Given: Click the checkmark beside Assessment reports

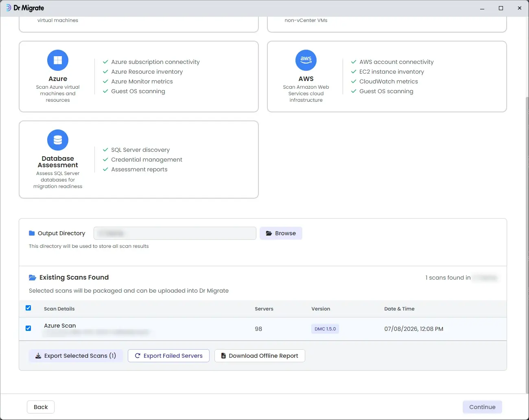Looking at the screenshot, I should (105, 169).
